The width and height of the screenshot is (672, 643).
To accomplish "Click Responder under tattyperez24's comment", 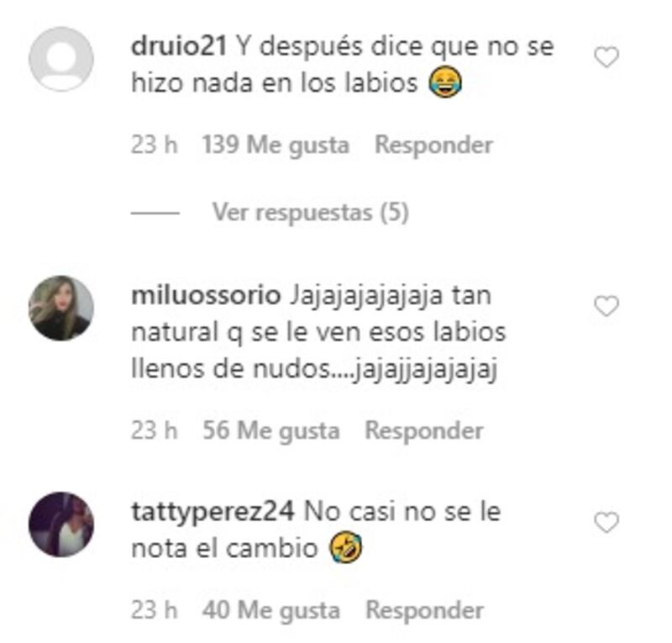I will 424,610.
